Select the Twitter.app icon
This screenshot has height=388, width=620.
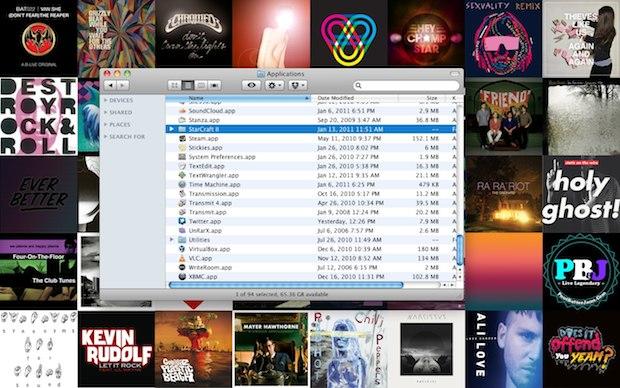coord(182,221)
